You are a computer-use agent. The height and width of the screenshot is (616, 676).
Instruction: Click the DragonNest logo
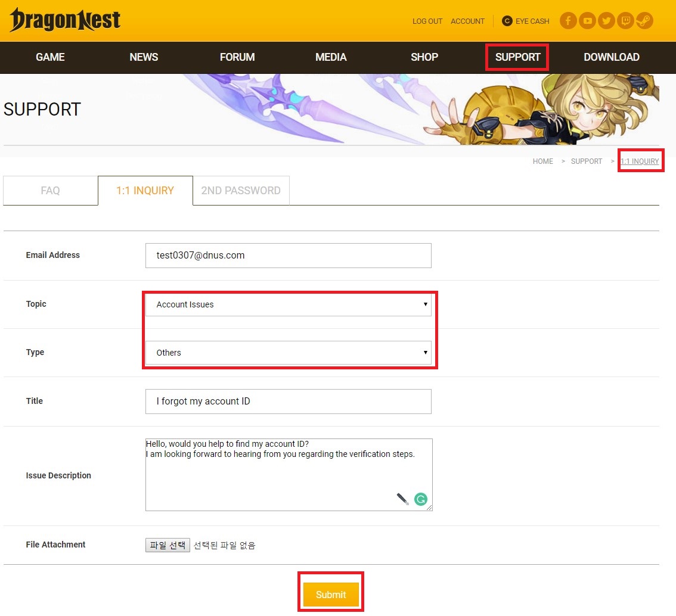tap(65, 20)
